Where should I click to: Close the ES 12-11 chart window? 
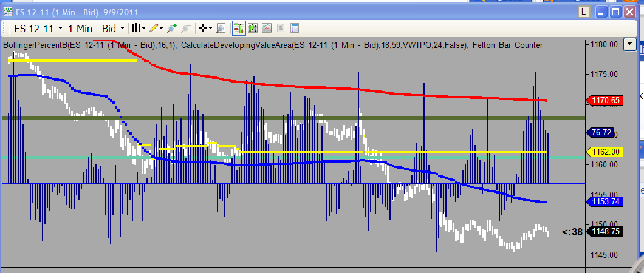tap(629, 12)
